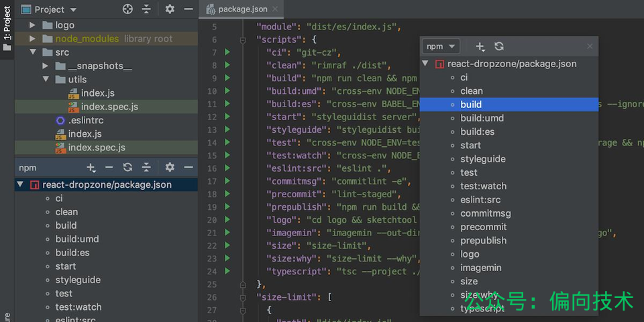Expand the __snapshots__ folder
The width and height of the screenshot is (644, 322).
[45, 66]
